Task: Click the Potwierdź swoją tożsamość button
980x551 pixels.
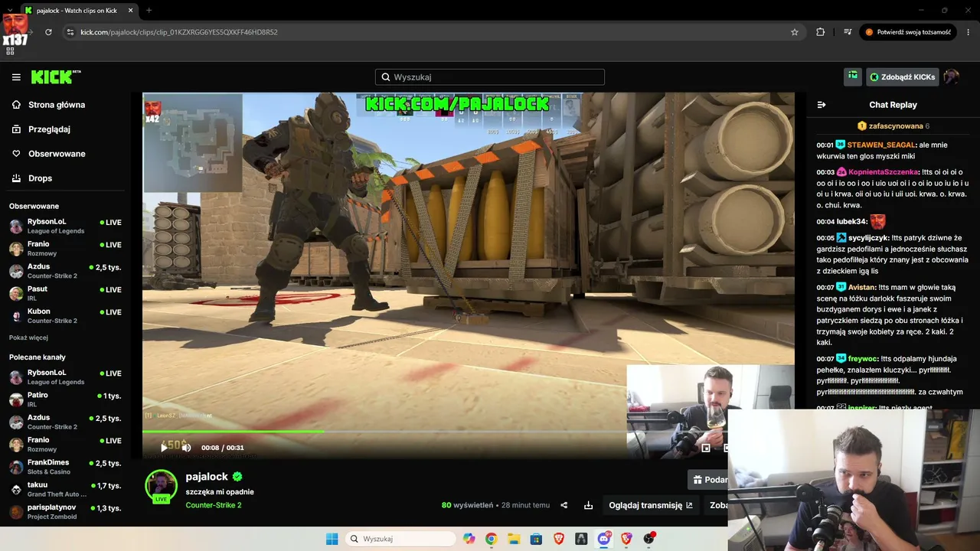Action: tap(908, 32)
